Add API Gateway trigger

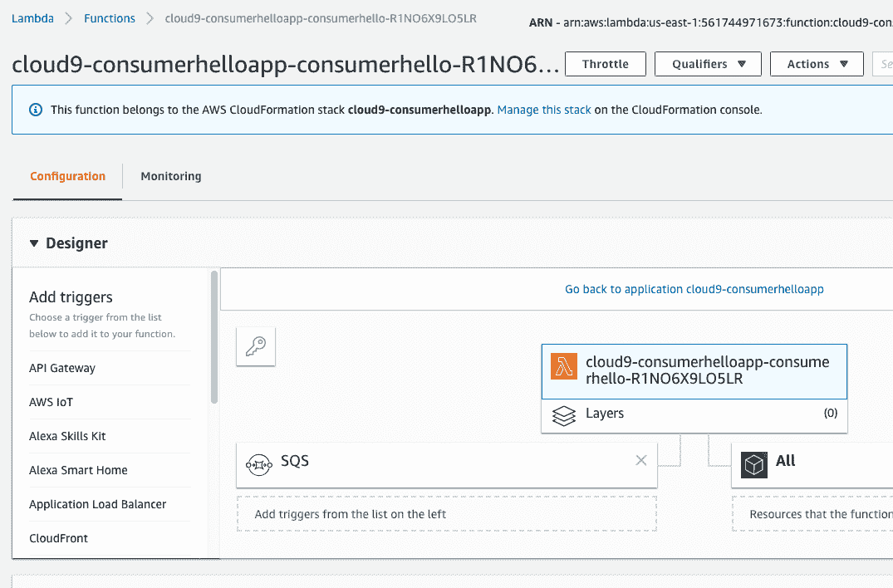(x=62, y=368)
